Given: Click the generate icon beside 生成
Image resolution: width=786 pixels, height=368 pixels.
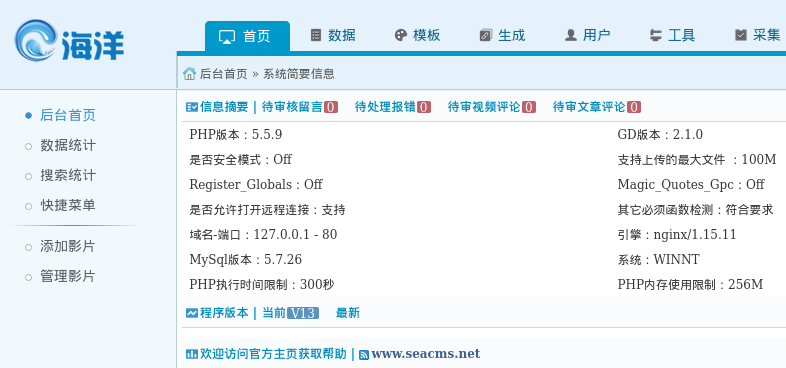Looking at the screenshot, I should tap(485, 35).
